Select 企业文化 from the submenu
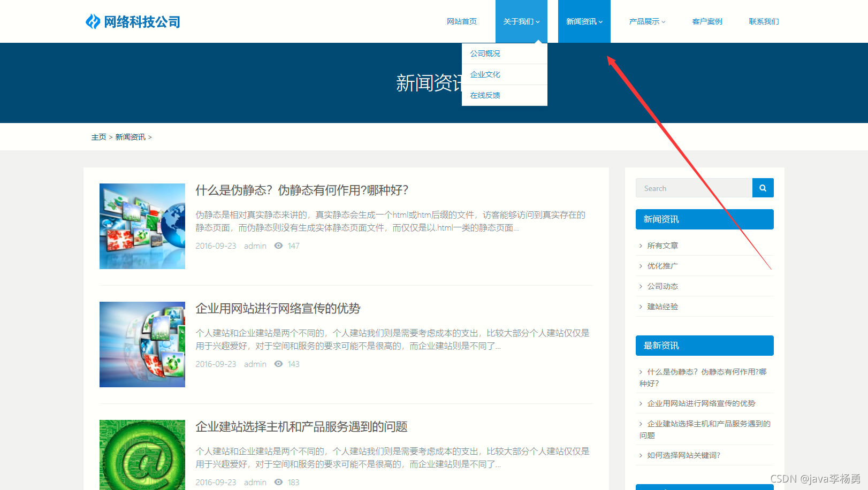Viewport: 868px width, 490px height. click(x=505, y=74)
